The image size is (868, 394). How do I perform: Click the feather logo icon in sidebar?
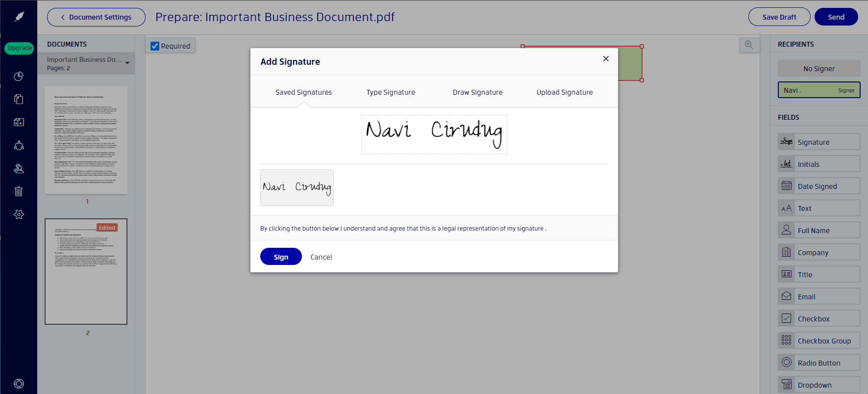pos(19,17)
